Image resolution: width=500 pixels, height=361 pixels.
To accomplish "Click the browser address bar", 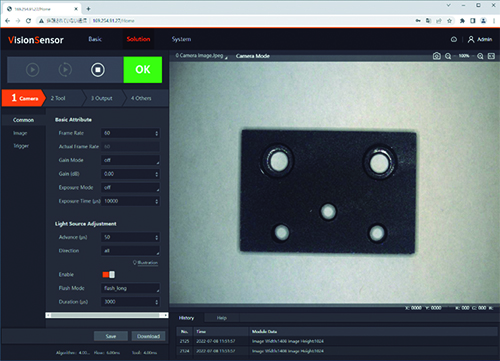I will pos(227,21).
